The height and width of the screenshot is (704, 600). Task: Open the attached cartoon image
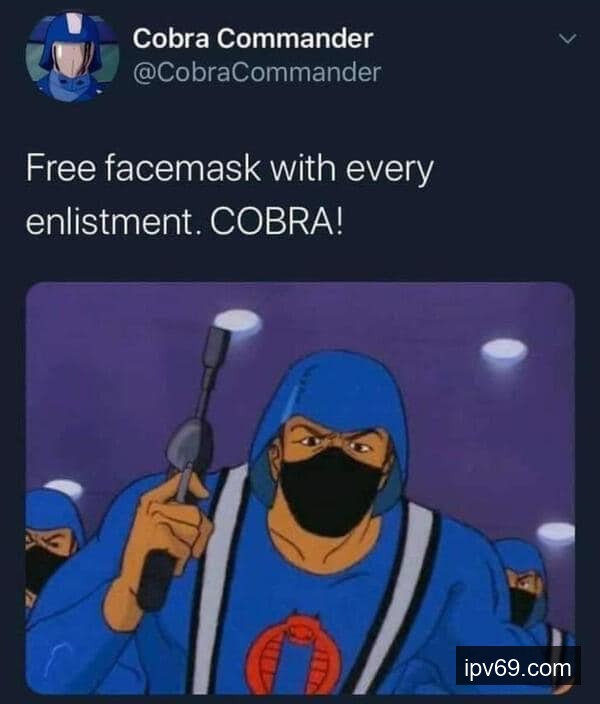(300, 488)
